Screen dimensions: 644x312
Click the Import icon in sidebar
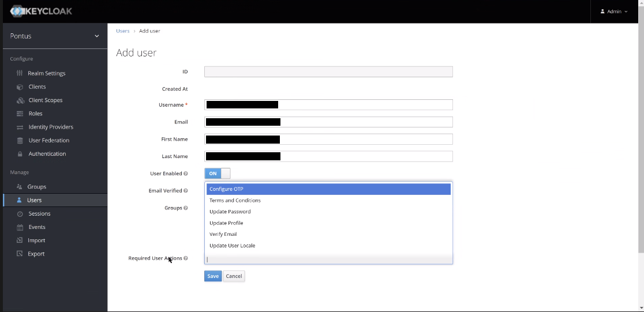coord(19,240)
